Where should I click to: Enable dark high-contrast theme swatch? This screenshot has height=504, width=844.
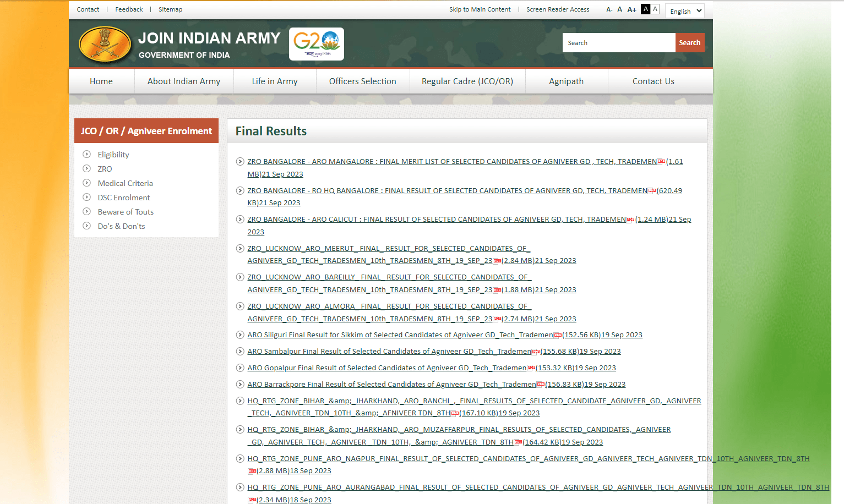[x=645, y=9]
